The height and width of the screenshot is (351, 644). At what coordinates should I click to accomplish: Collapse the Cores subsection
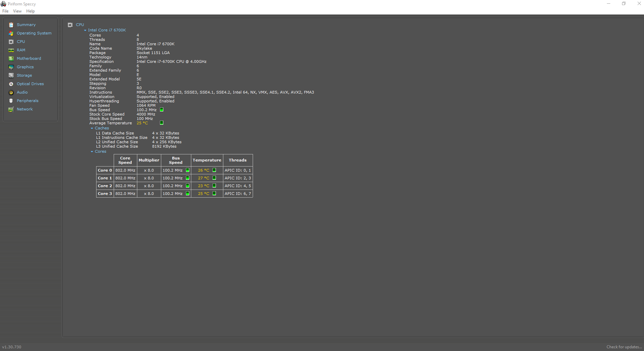tap(92, 151)
